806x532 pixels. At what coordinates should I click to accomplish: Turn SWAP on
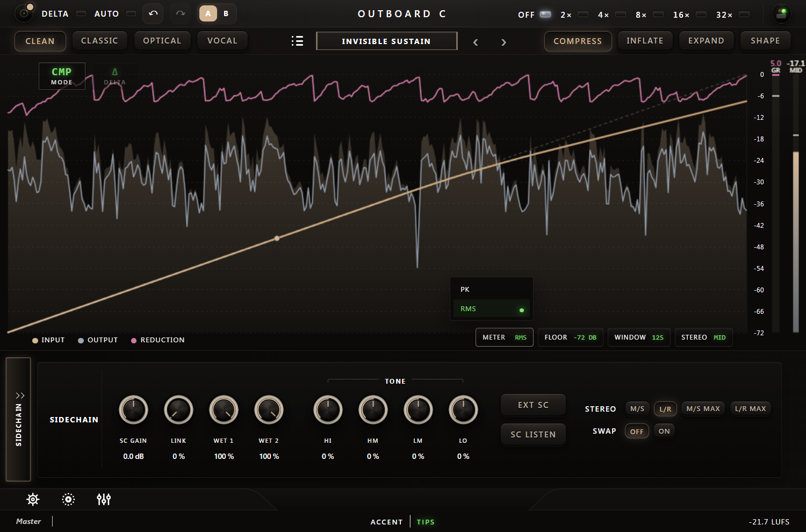pos(664,431)
